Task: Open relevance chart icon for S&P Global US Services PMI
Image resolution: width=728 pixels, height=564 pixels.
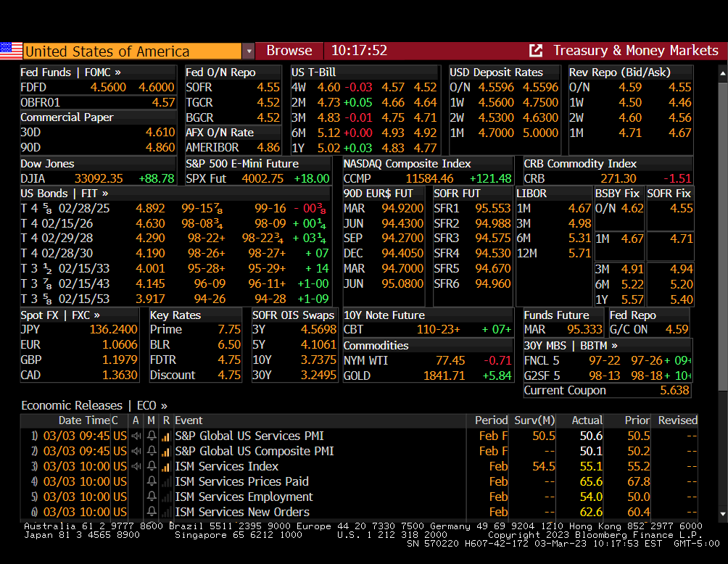Action: pos(166,436)
